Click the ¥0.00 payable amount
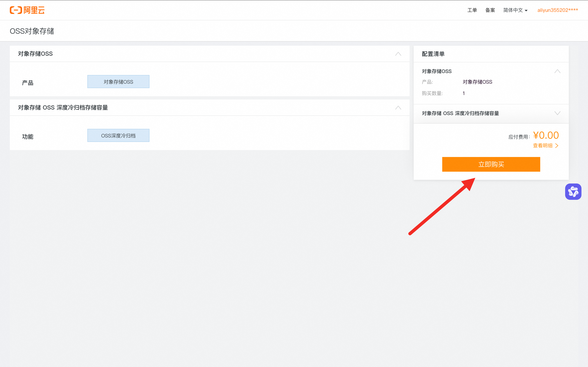 click(546, 135)
